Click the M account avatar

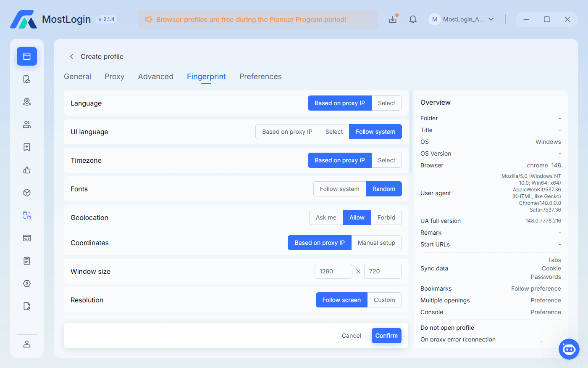point(435,19)
